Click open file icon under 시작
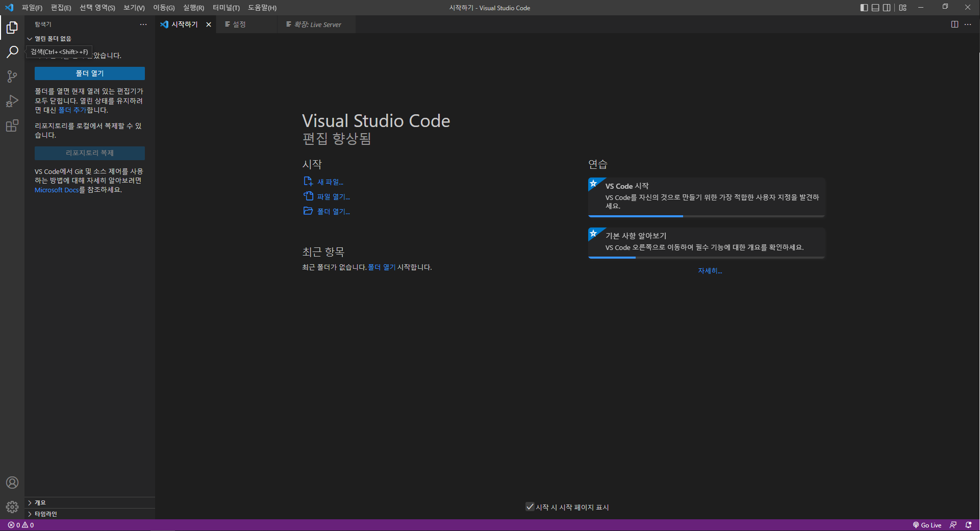980x531 pixels. (x=308, y=196)
